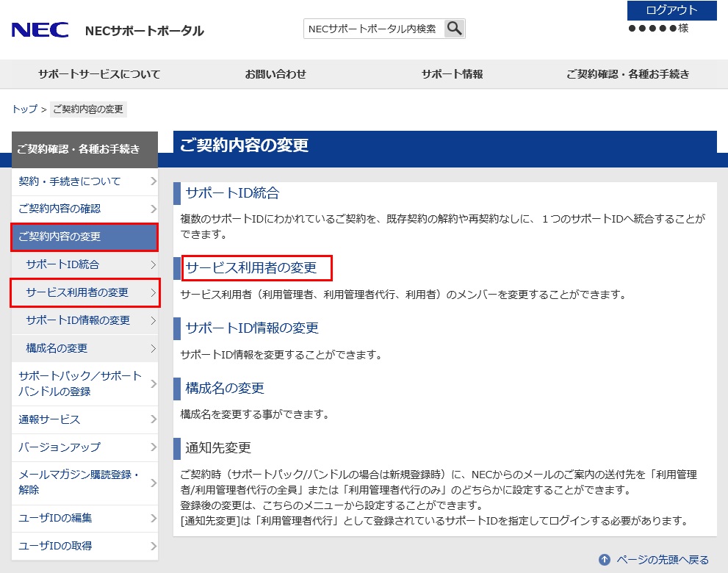The width and height of the screenshot is (728, 573).
Task: Focus the NECサポートポータル内検索 search field
Action: tap(373, 29)
